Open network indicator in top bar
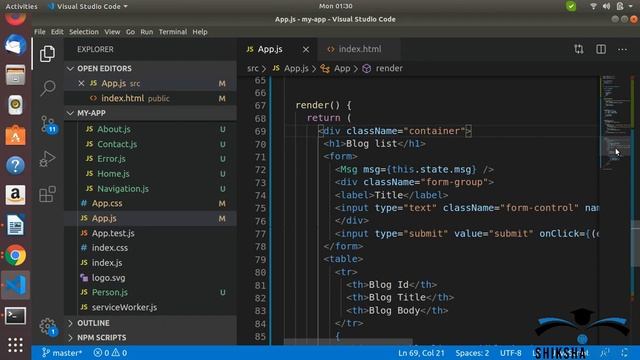Viewport: 640px width, 360px height. click(594, 6)
